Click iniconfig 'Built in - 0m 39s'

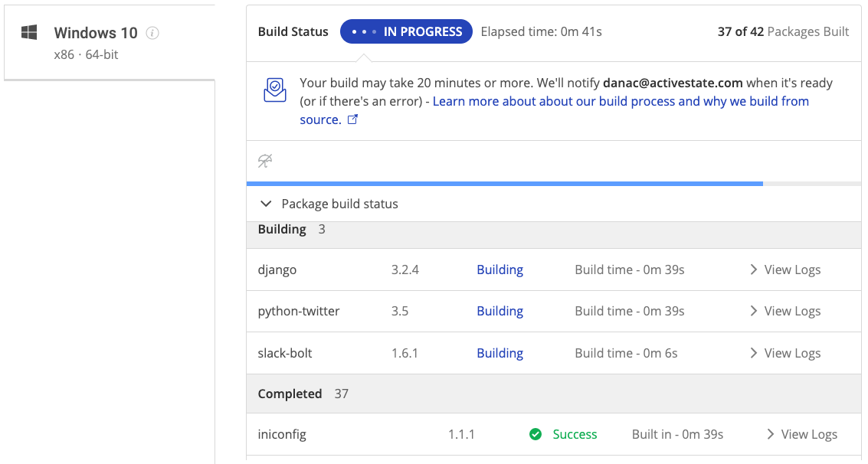pyautogui.click(x=677, y=435)
